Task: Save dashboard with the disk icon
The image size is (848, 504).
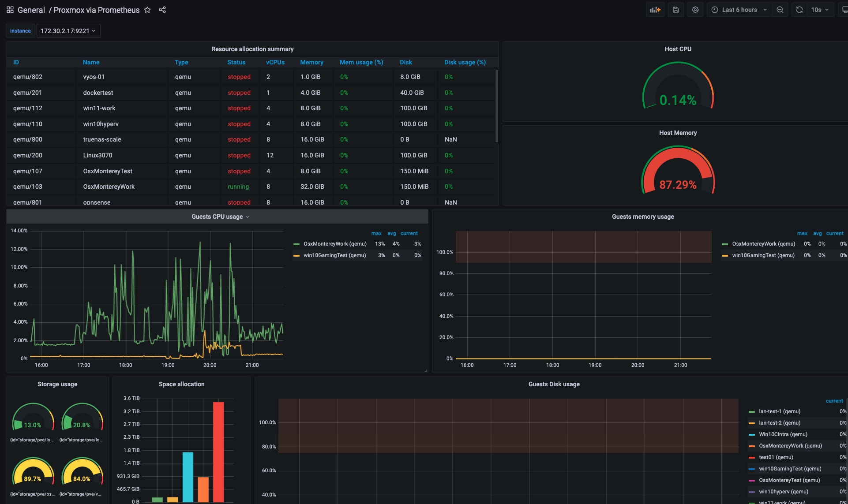Action: pos(675,10)
